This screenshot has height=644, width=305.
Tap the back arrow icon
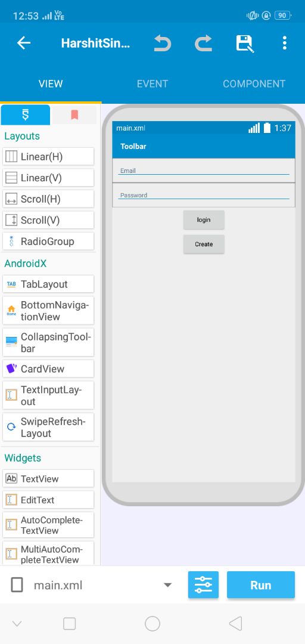coord(24,43)
